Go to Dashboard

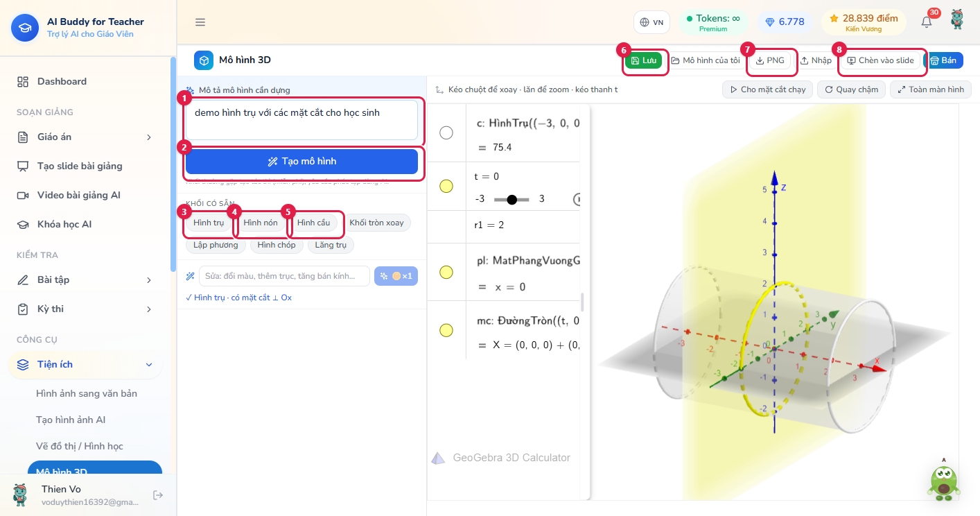(85, 81)
